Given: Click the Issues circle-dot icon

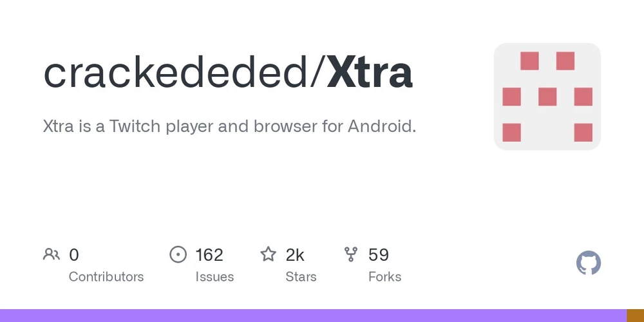Looking at the screenshot, I should coord(178,254).
